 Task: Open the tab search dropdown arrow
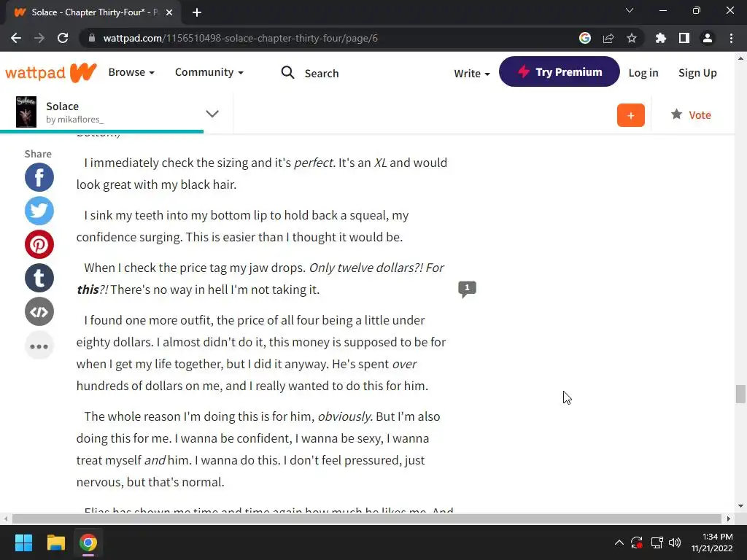coord(630,10)
